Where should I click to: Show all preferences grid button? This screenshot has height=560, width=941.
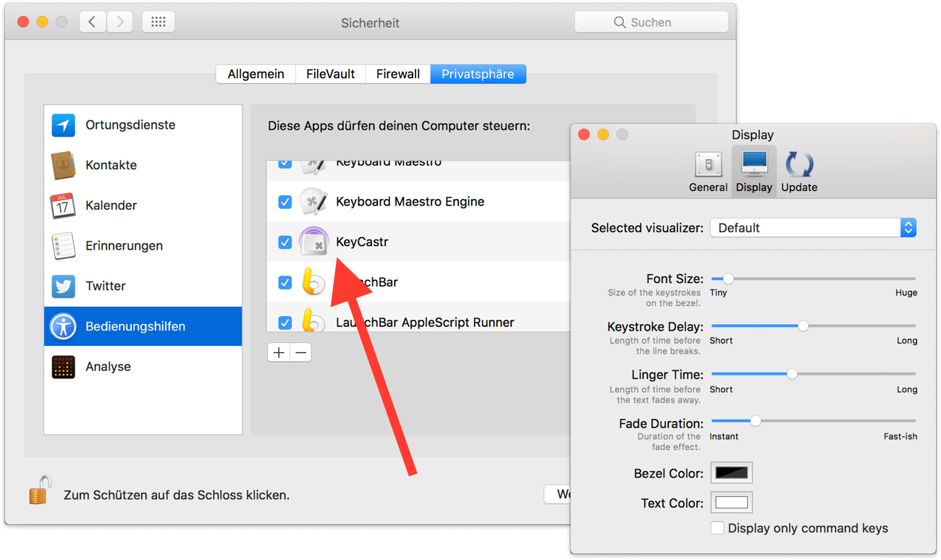(x=158, y=22)
